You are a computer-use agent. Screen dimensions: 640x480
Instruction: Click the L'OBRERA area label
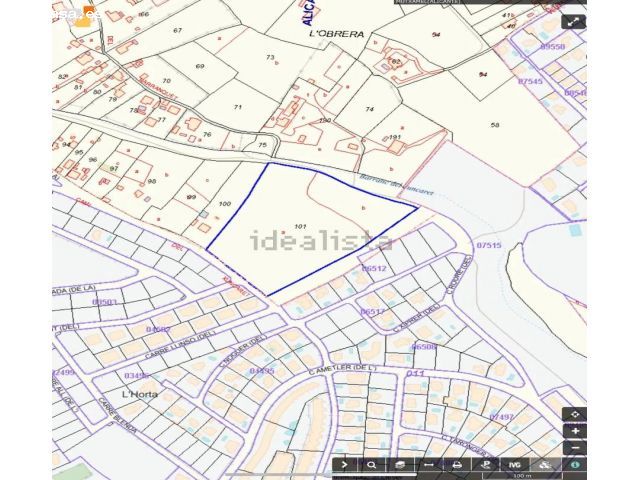(336, 34)
